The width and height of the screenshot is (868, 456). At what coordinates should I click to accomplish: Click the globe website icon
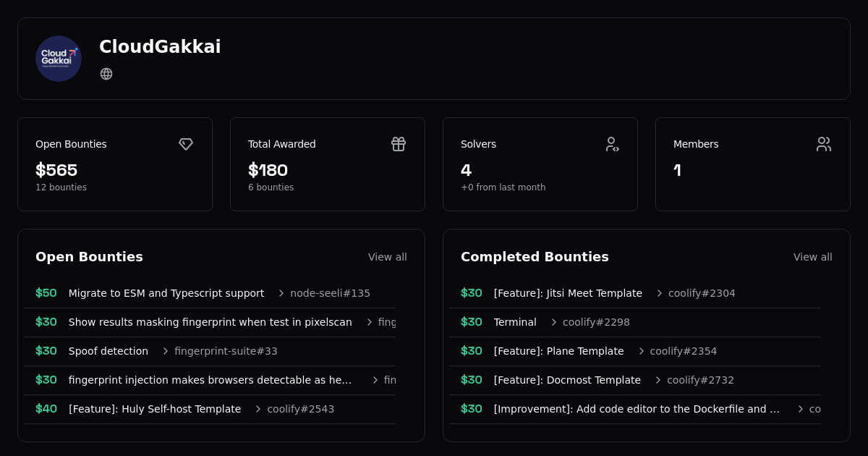pyautogui.click(x=106, y=74)
